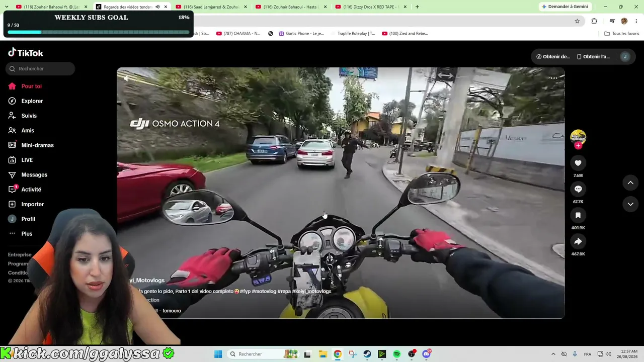644x362 pixels.
Task: Open the FRA language switcher
Action: click(x=588, y=354)
